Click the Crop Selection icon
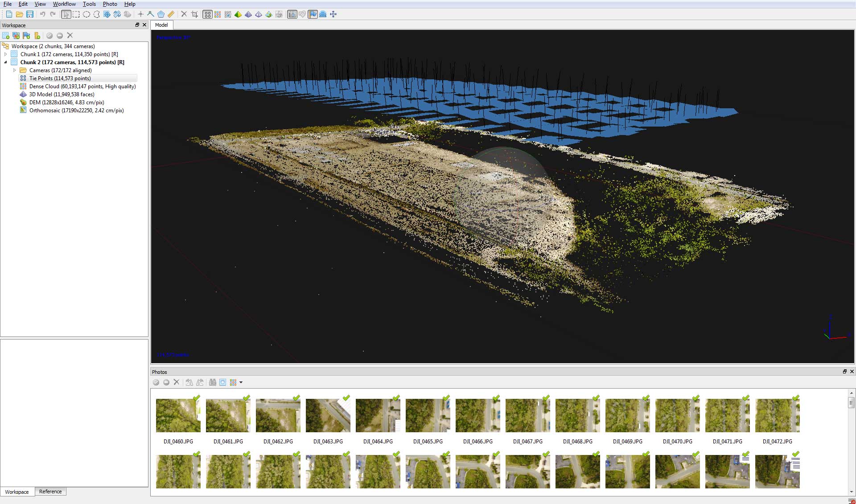 [x=194, y=14]
